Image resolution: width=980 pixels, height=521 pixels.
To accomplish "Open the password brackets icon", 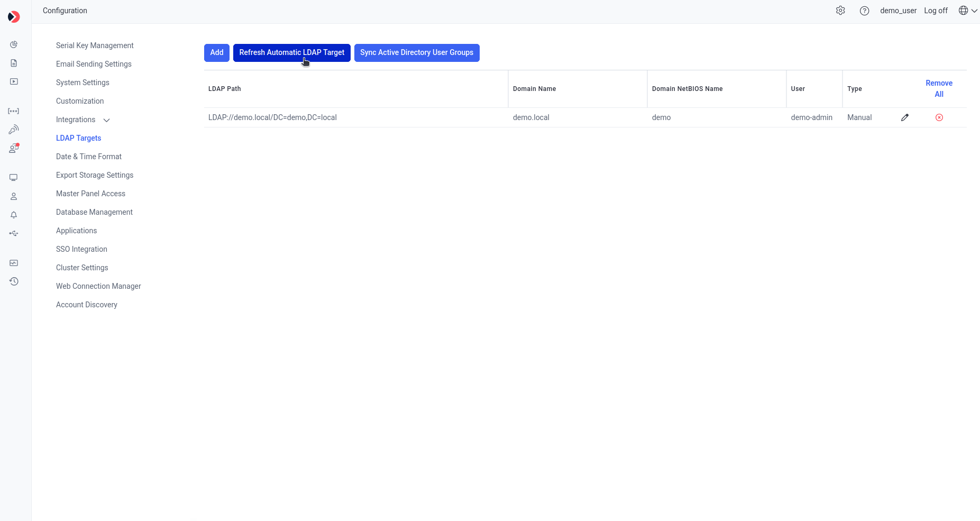I will coord(14,111).
